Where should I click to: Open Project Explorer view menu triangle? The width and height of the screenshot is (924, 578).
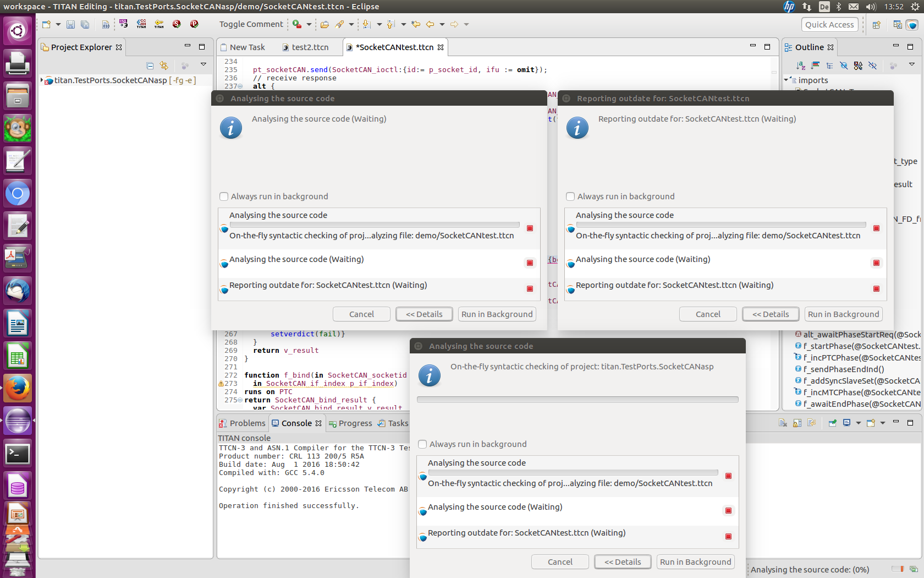click(x=203, y=65)
